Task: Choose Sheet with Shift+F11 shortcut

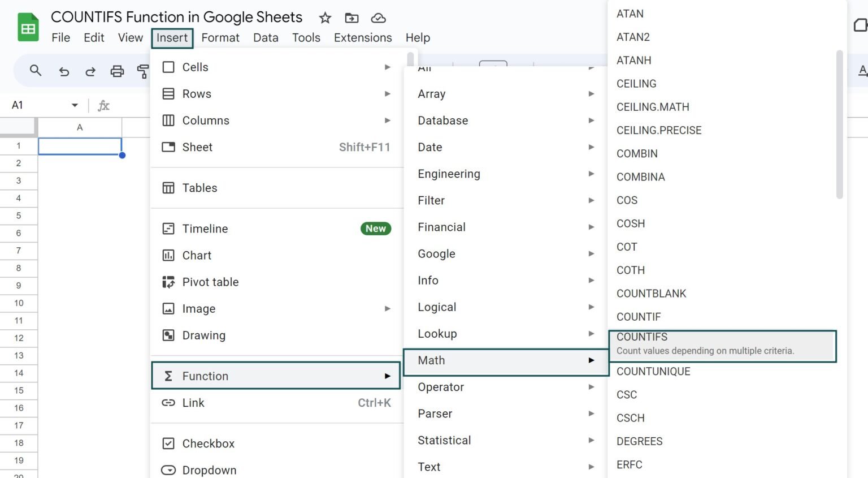Action: [x=198, y=147]
